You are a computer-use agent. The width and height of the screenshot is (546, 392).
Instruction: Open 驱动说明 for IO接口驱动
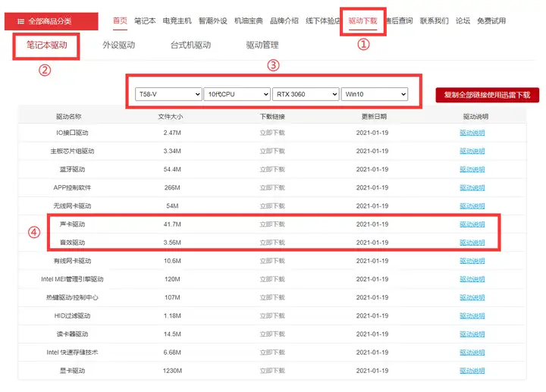472,133
